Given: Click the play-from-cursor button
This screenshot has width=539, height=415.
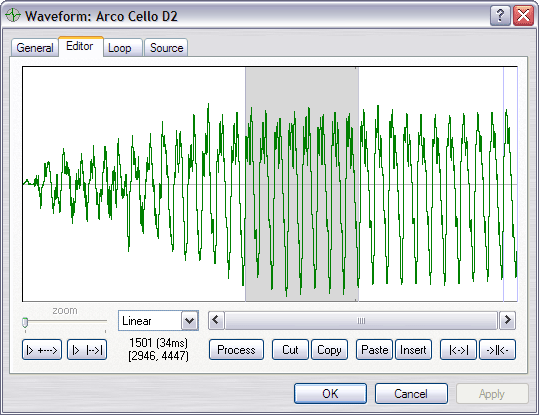Looking at the screenshot, I should 42,350.
